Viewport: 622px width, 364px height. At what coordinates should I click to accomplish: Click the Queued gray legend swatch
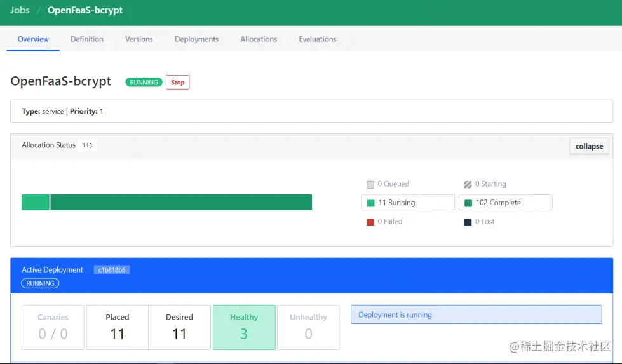(370, 184)
